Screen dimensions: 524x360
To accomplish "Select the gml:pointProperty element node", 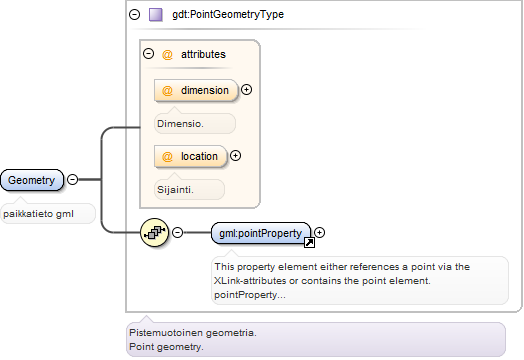I will pyautogui.click(x=261, y=233).
